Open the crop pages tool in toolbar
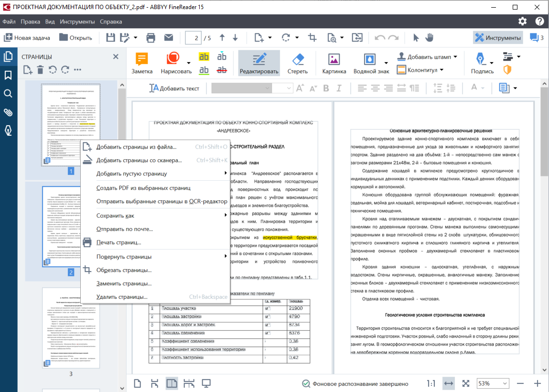Image resolution: width=549 pixels, height=392 pixels. pyautogui.click(x=312, y=37)
